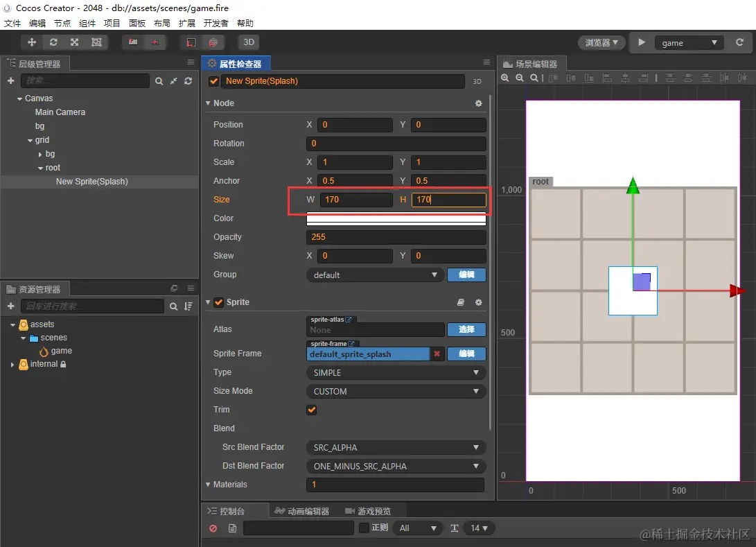
Task: Click the Group 编辑 button
Action: click(466, 275)
